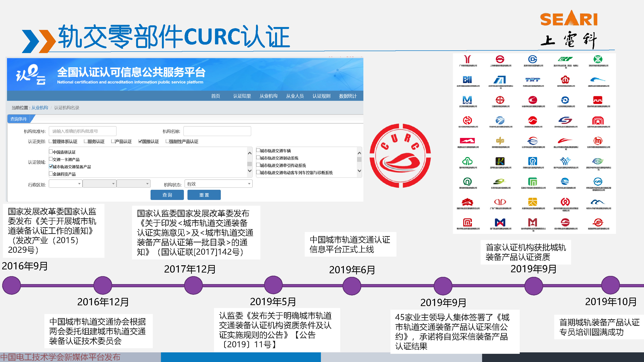The image size is (644, 362).
Task: Click the 机构批准号 input field
Action: click(83, 131)
